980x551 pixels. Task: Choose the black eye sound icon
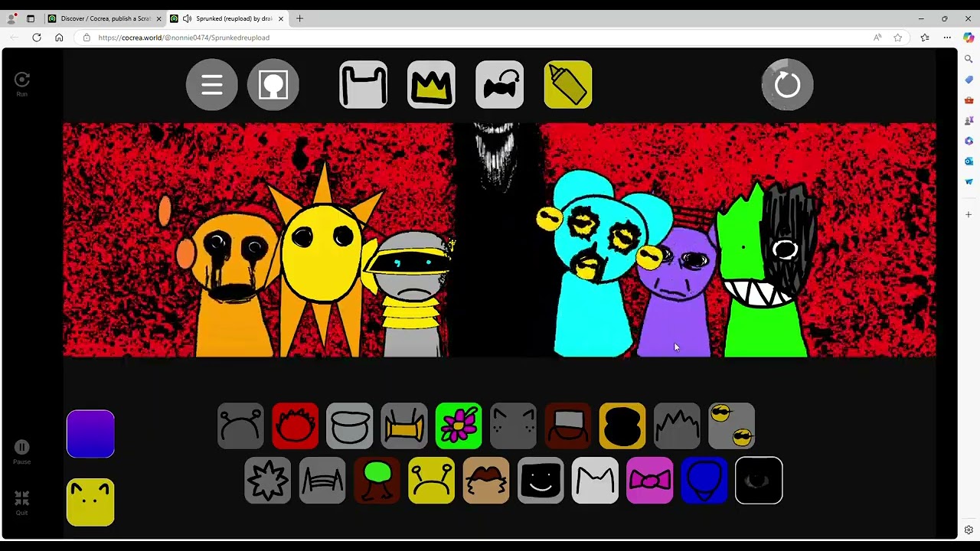point(759,481)
